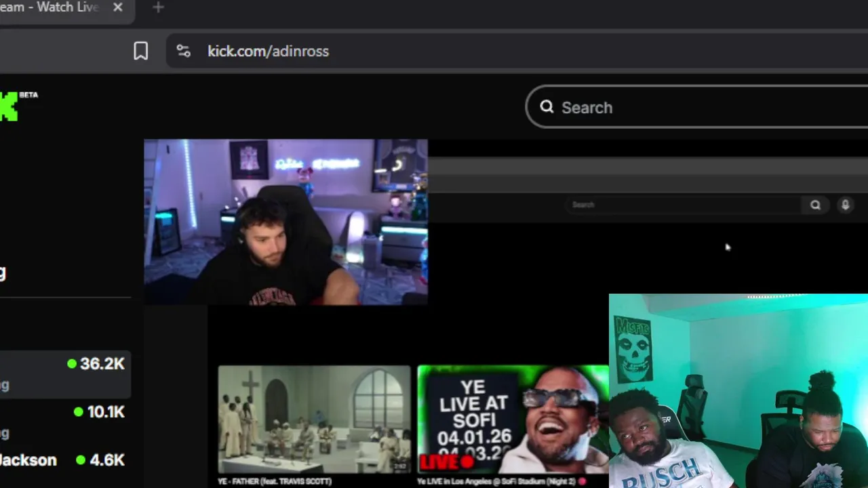This screenshot has width=868, height=488.
Task: Click the YouTube search magnifier button
Action: coord(815,205)
